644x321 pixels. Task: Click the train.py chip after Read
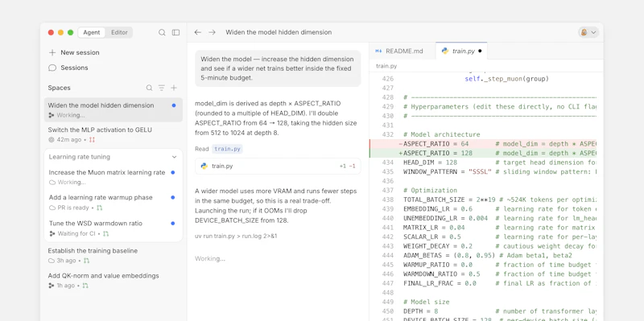click(x=227, y=149)
